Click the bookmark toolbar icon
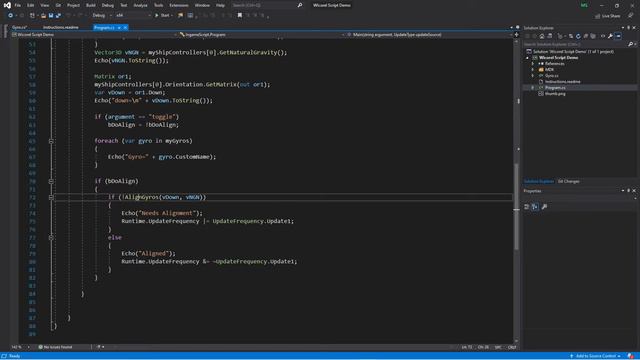The height and width of the screenshot is (360, 640). point(240,16)
